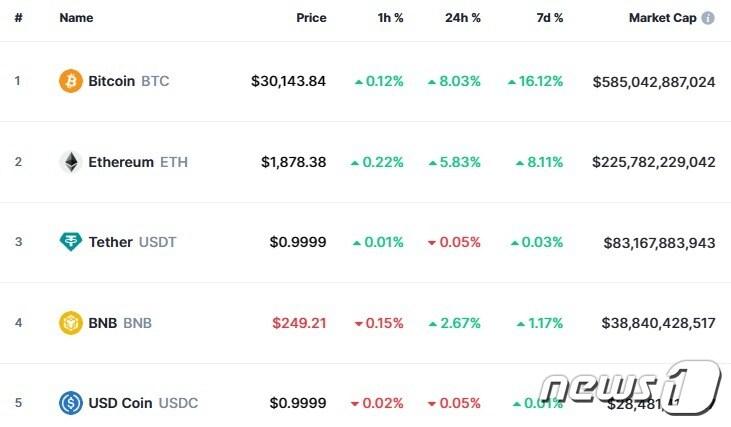The image size is (731, 427).
Task: Sort by the Name column header
Action: click(76, 18)
